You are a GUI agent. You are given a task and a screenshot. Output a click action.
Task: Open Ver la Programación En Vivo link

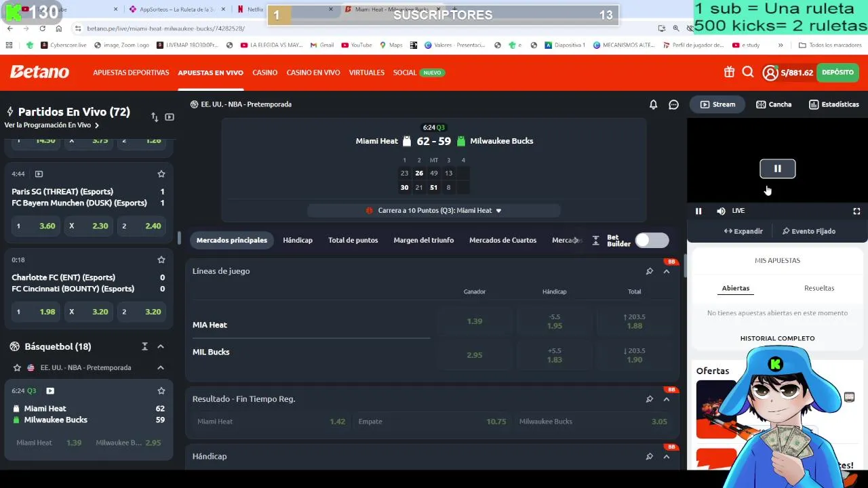pos(52,125)
